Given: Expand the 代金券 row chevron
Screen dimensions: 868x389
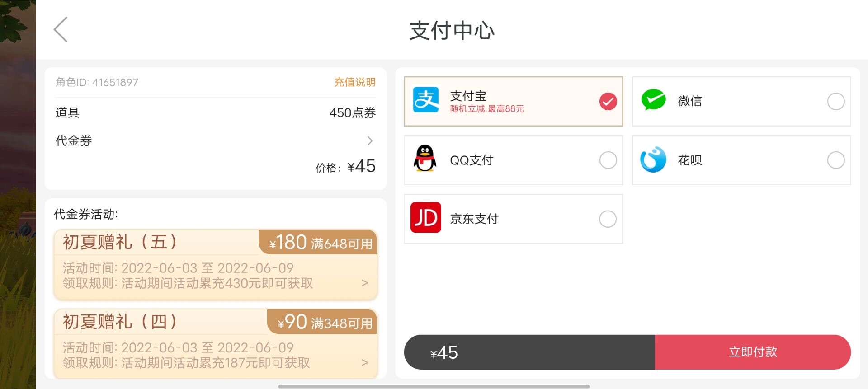Looking at the screenshot, I should pos(370,141).
